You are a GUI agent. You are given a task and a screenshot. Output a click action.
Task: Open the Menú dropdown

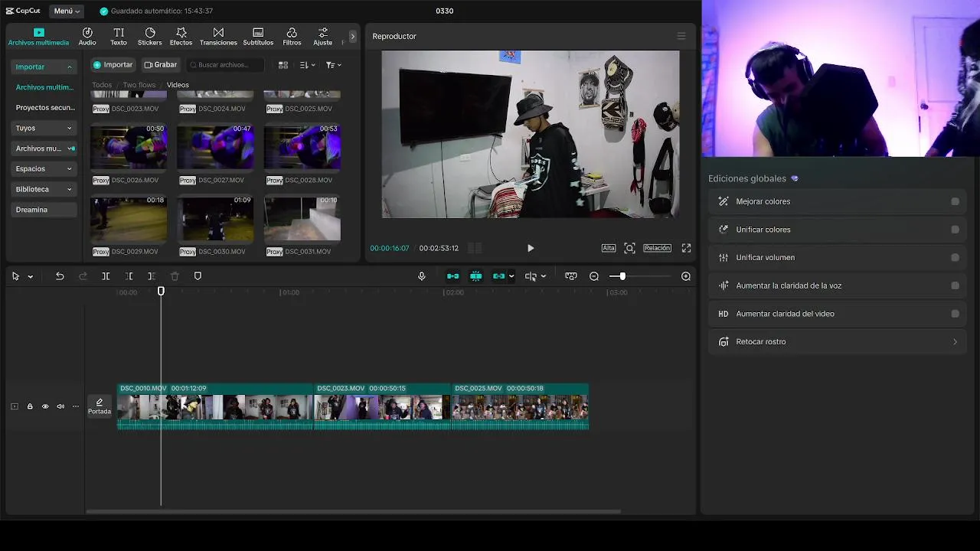coord(67,11)
